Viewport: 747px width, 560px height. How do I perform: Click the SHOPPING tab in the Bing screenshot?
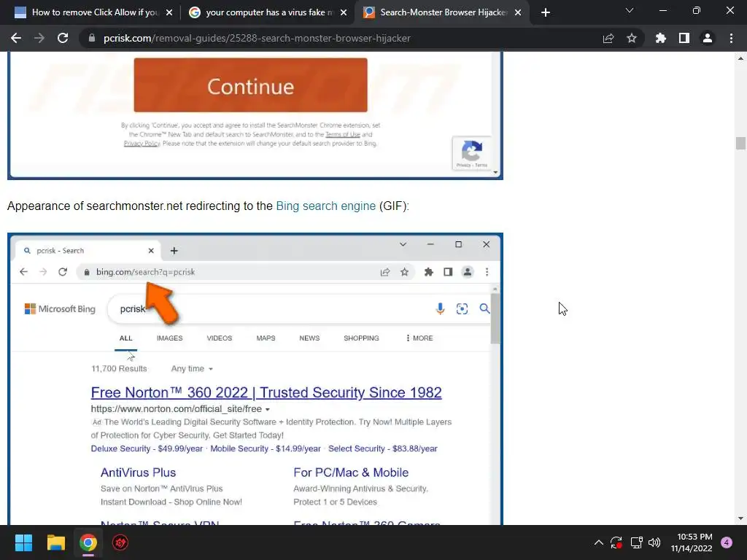point(361,338)
